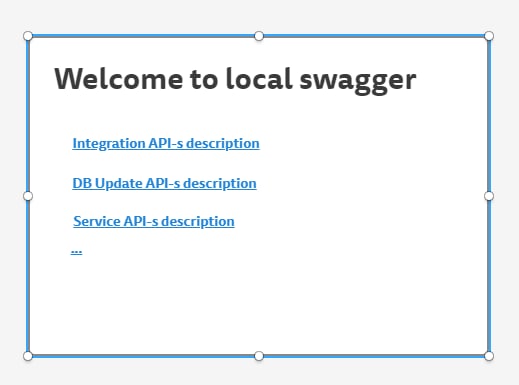
Task: Open the DB Update API-s description link
Action: pos(164,184)
